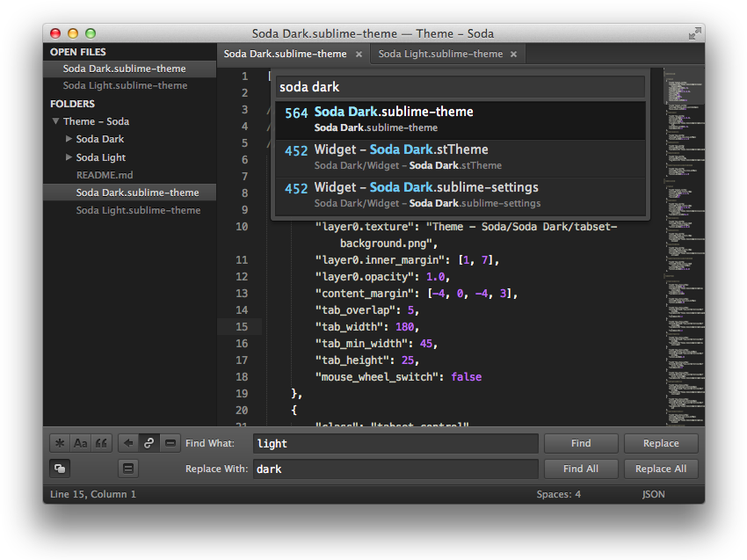Choose Widget - Soda Dark.stTheme result
The image size is (747, 560).
click(x=457, y=156)
